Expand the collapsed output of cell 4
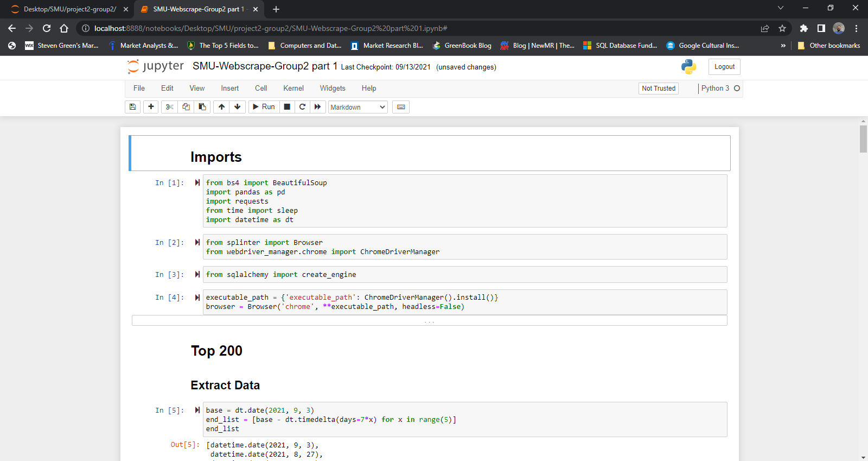The image size is (868, 461). click(x=430, y=320)
